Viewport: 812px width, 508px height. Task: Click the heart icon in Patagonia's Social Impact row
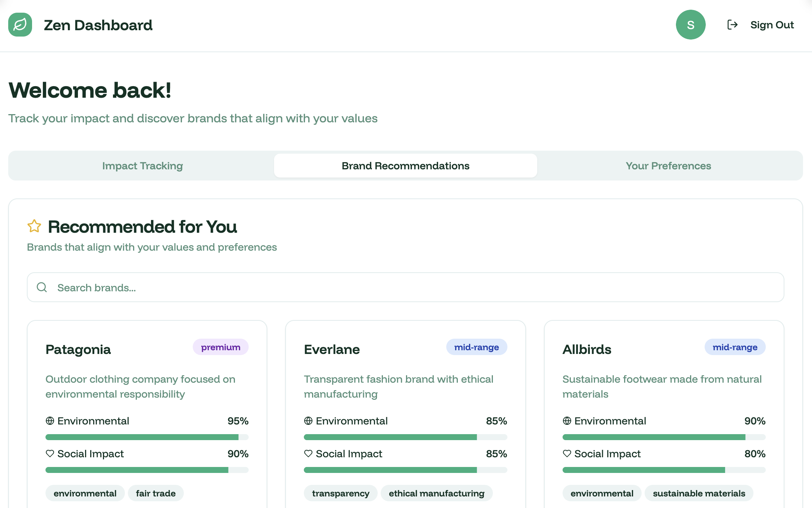point(50,454)
